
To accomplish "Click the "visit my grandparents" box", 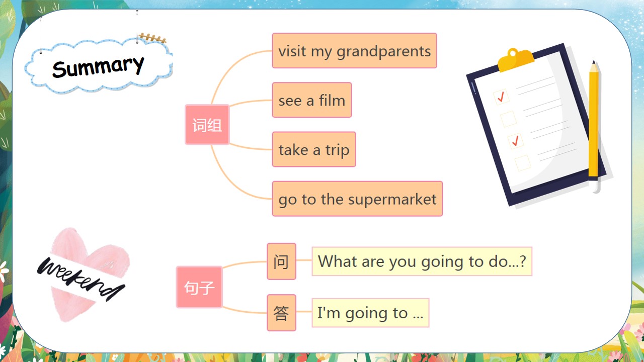I will pyautogui.click(x=354, y=51).
